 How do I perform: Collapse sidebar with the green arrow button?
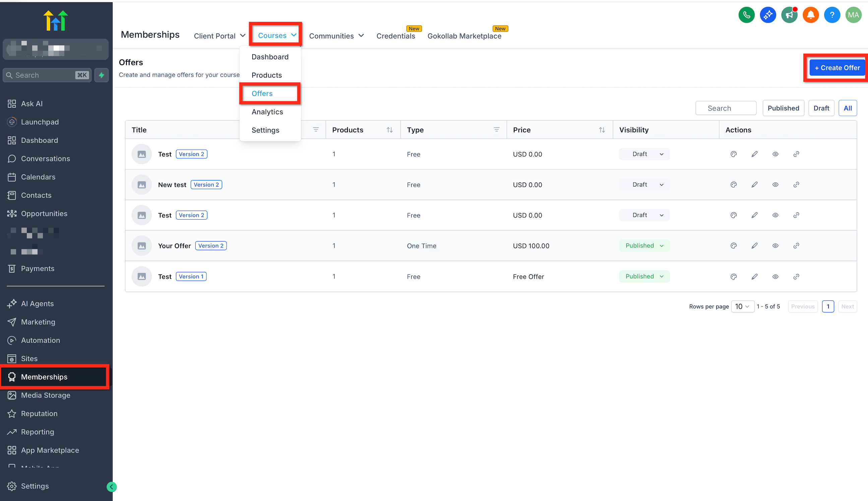[112, 487]
